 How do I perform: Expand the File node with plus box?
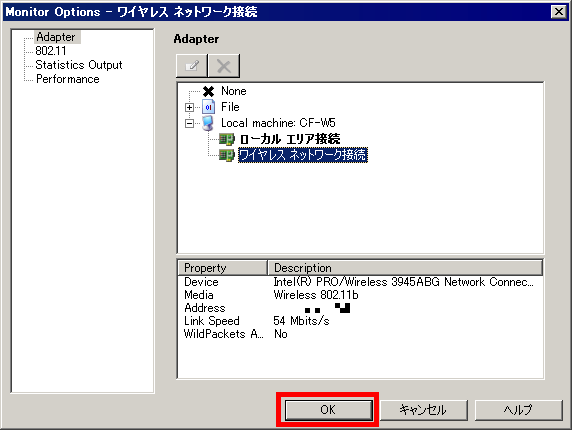[189, 108]
